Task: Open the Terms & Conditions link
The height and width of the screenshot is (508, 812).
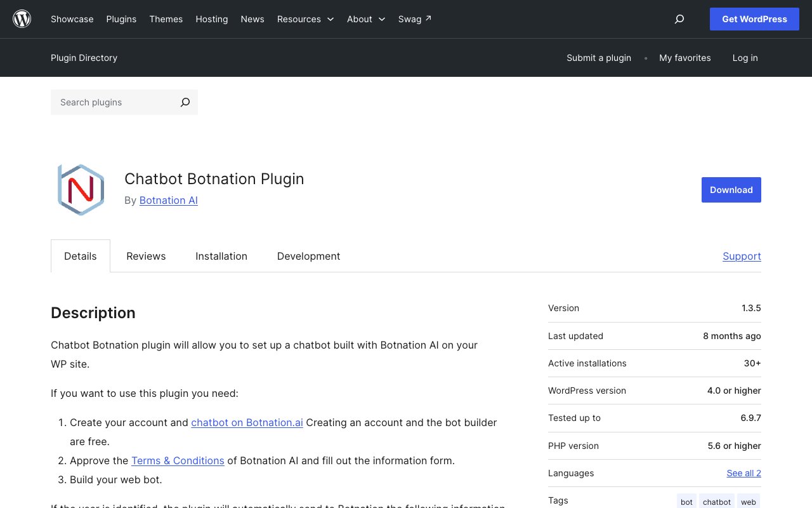Action: tap(178, 460)
